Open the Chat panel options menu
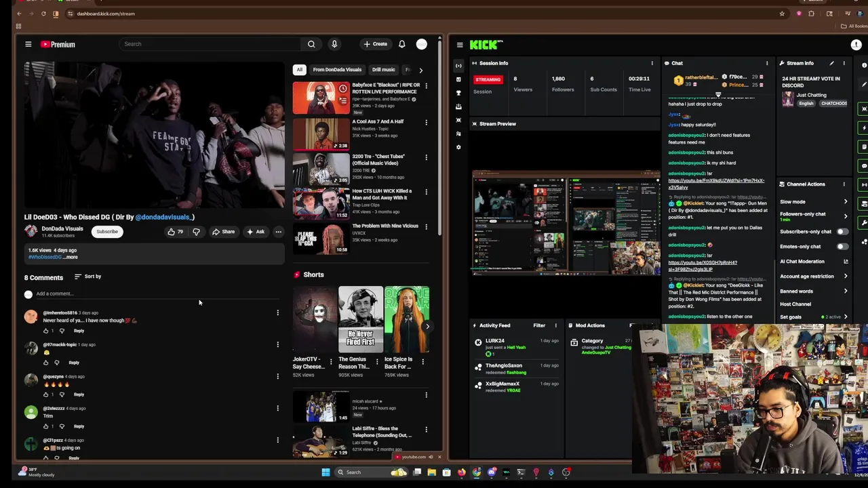 tap(767, 64)
